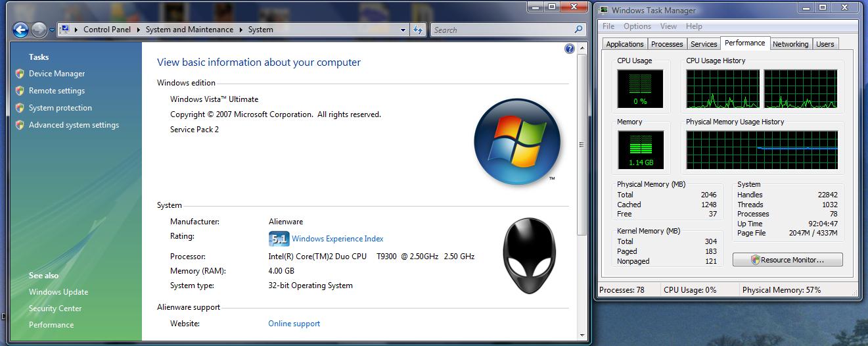Viewport: 868px width, 346px height.
Task: Click the 32-bit Operating System text
Action: 311,285
